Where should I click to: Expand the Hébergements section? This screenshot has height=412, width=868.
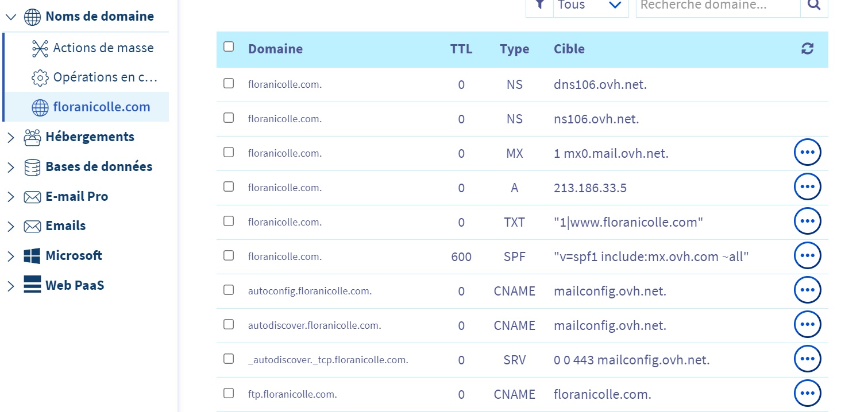pos(10,137)
